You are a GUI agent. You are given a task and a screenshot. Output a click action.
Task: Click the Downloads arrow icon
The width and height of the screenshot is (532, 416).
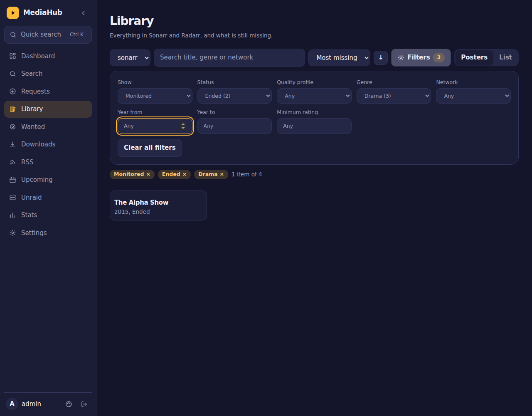[x=13, y=144]
